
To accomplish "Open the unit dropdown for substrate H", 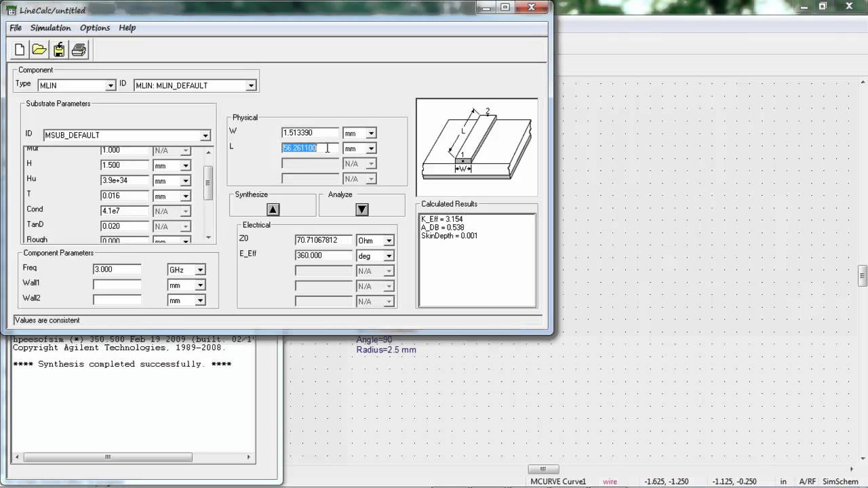I will [x=185, y=165].
